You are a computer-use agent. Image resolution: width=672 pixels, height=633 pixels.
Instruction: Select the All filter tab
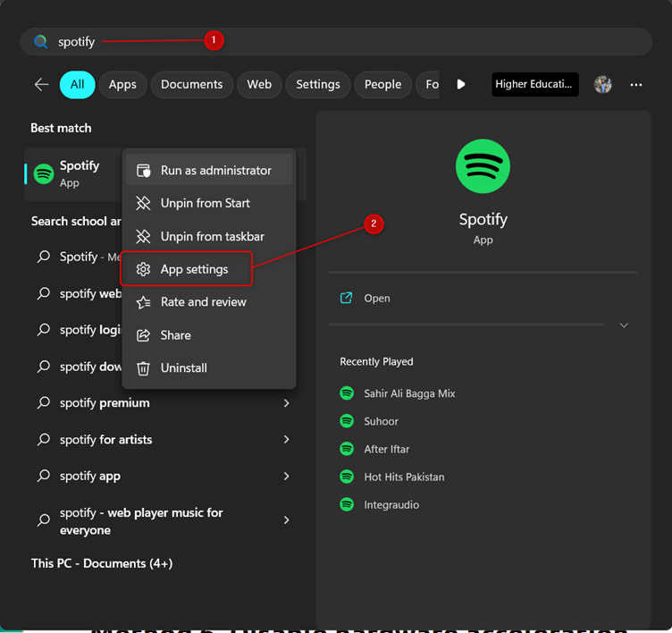[77, 84]
